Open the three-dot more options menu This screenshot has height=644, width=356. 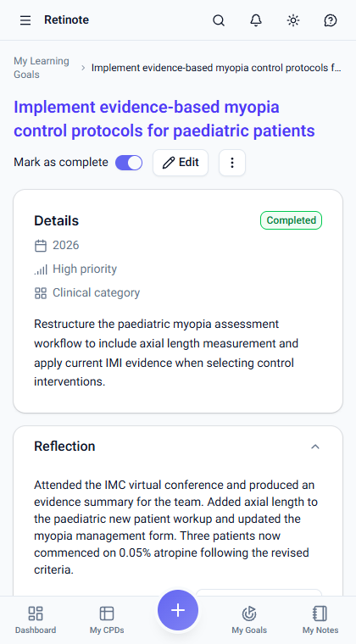(232, 163)
